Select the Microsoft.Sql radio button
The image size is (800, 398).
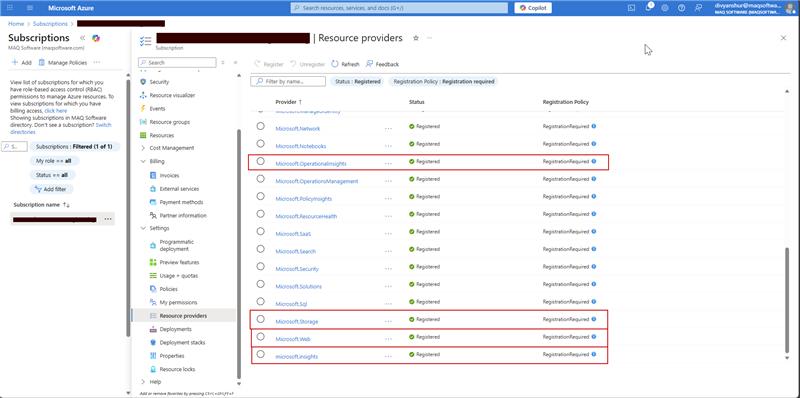click(261, 301)
